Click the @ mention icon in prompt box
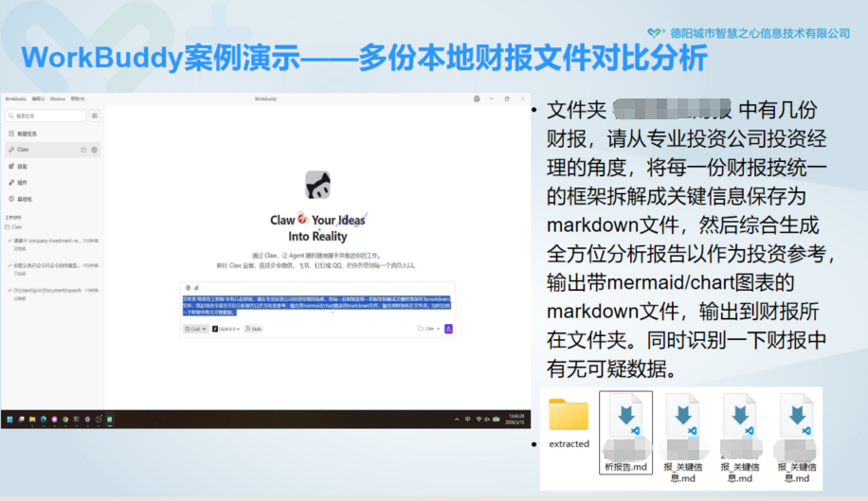Viewport: 868px width, 501px height. pyautogui.click(x=189, y=288)
